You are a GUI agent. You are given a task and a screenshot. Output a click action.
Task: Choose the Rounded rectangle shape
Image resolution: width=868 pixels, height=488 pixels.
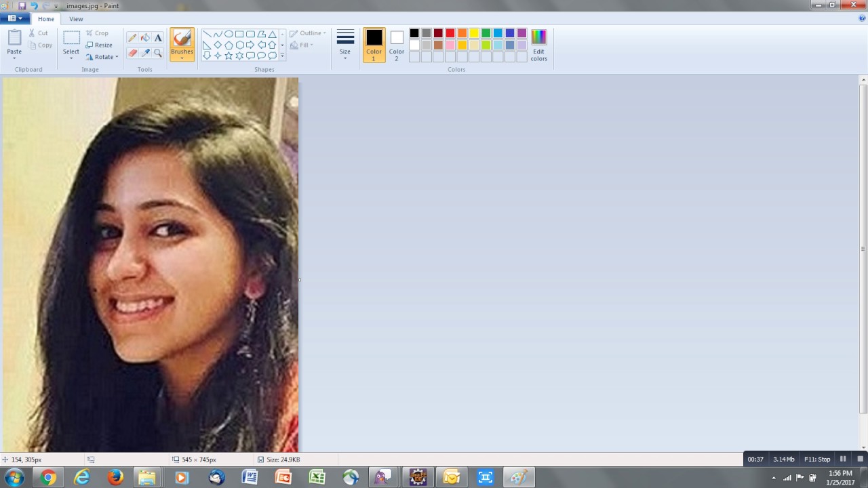pos(250,34)
